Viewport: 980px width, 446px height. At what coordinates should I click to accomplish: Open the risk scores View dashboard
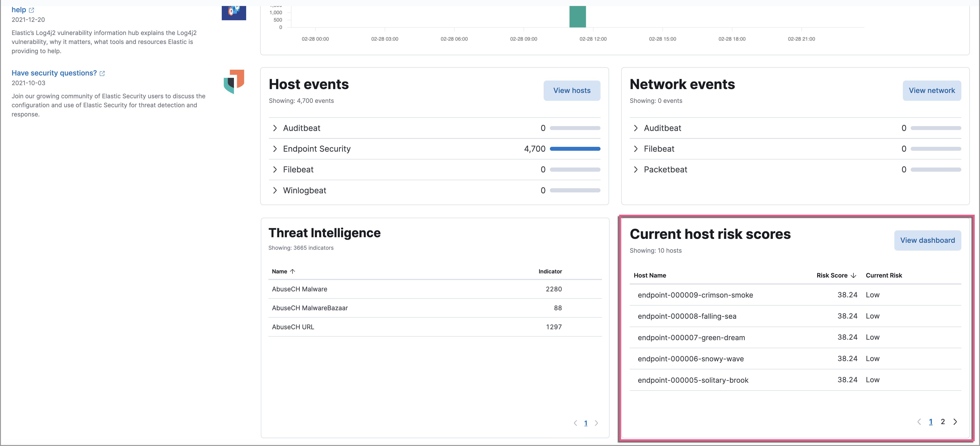pyautogui.click(x=927, y=240)
